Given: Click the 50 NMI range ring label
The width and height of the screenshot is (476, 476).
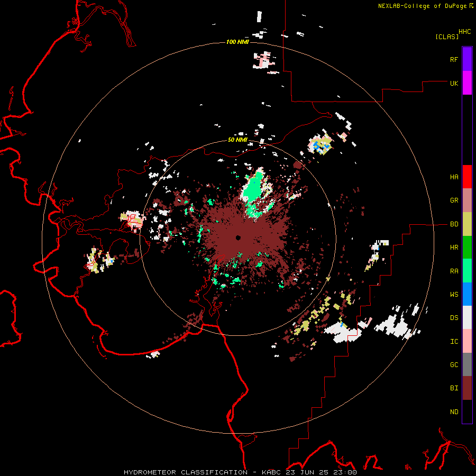Looking at the screenshot, I should click(237, 140).
